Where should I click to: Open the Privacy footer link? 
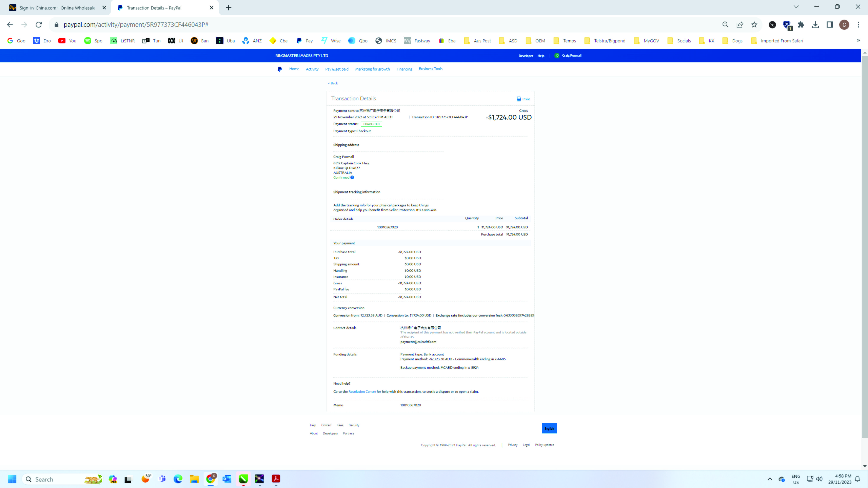513,445
